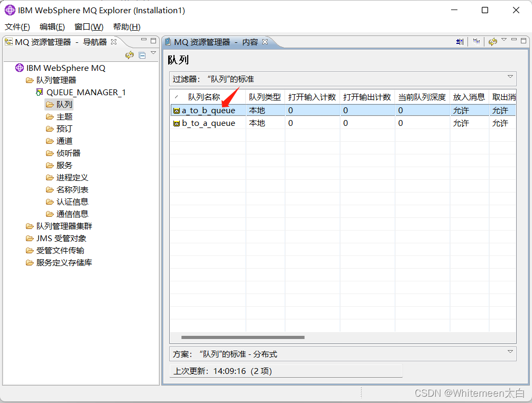Viewport: 532px width, 403px height.
Task: Click the IBM WebSphere MQ purple globe icon
Action: click(20, 68)
